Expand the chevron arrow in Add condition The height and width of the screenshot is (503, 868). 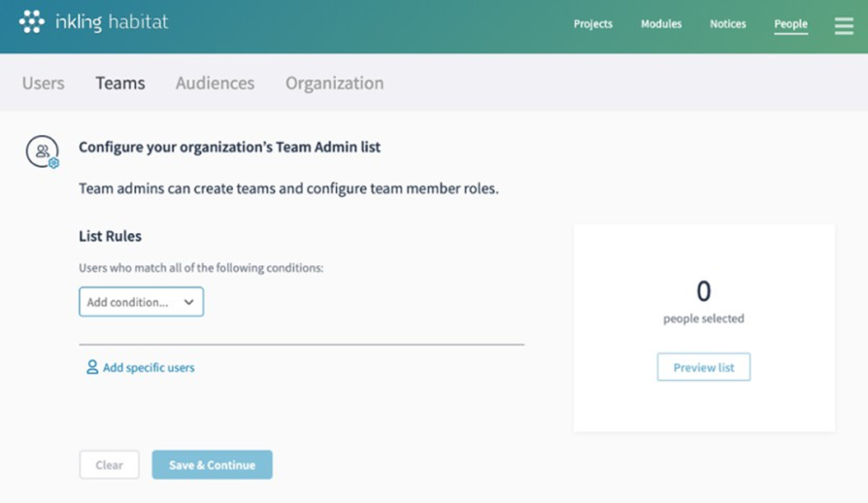coord(189,302)
